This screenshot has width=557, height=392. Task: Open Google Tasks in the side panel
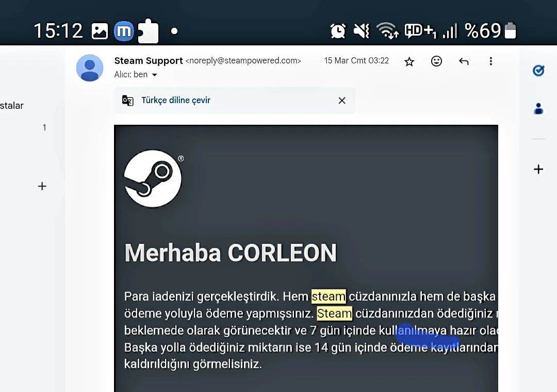pos(538,71)
